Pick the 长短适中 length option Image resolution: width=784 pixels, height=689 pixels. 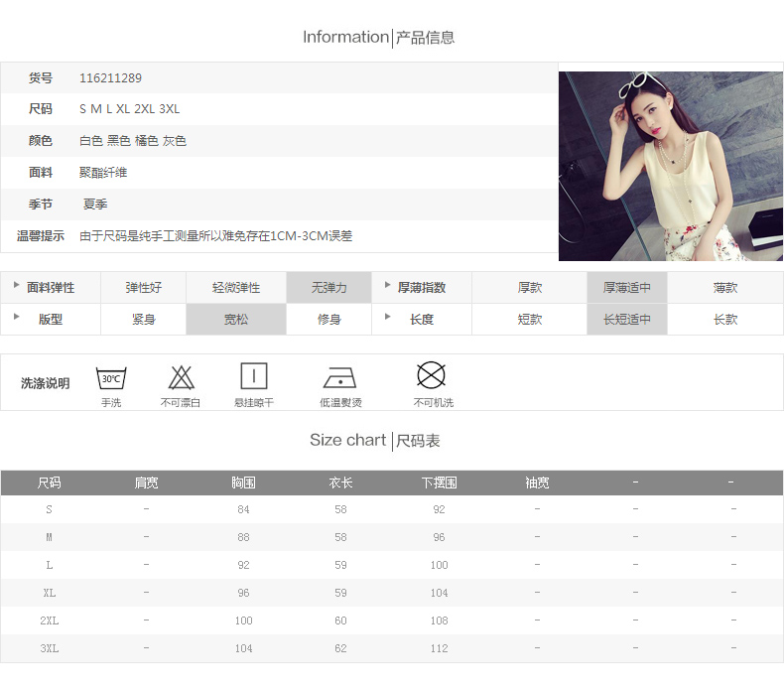(x=627, y=320)
